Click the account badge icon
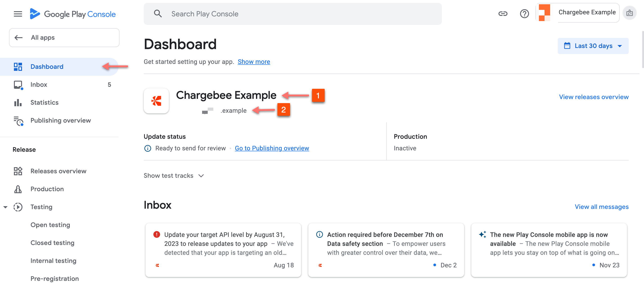This screenshot has width=644, height=290. [629, 13]
